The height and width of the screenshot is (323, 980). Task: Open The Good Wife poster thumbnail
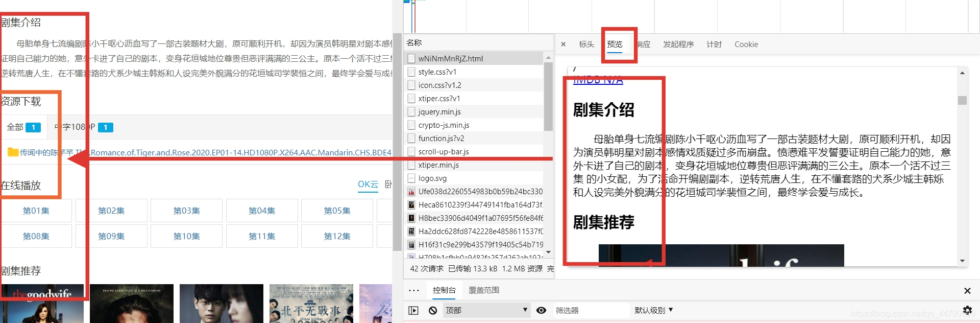tap(42, 304)
